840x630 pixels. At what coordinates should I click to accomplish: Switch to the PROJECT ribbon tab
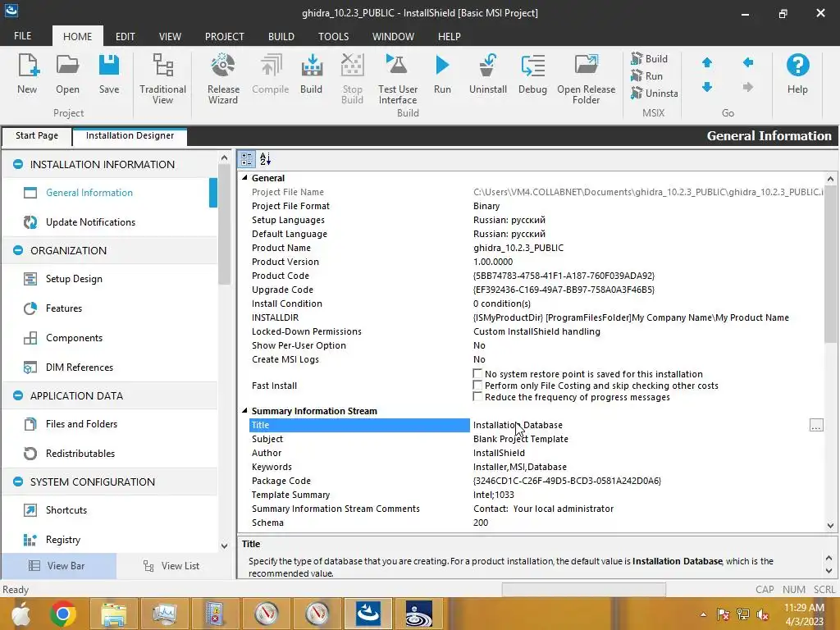225,36
